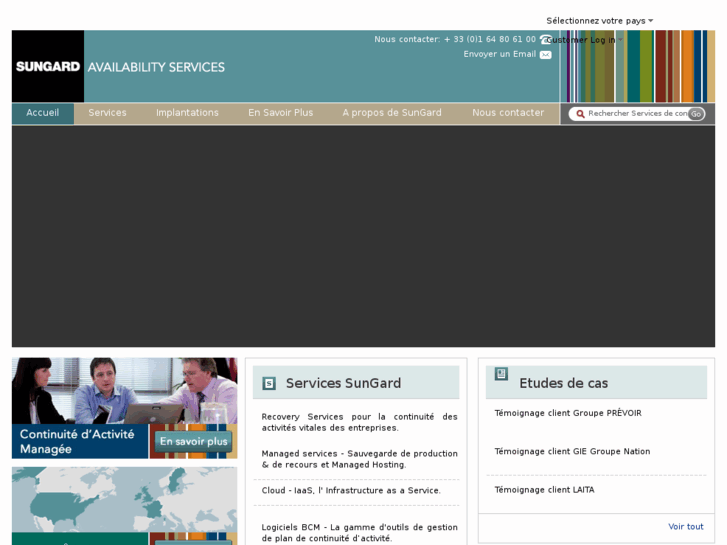Screen dimensions: 727x545
Task: Click the magnifier icon in search box
Action: point(580,114)
